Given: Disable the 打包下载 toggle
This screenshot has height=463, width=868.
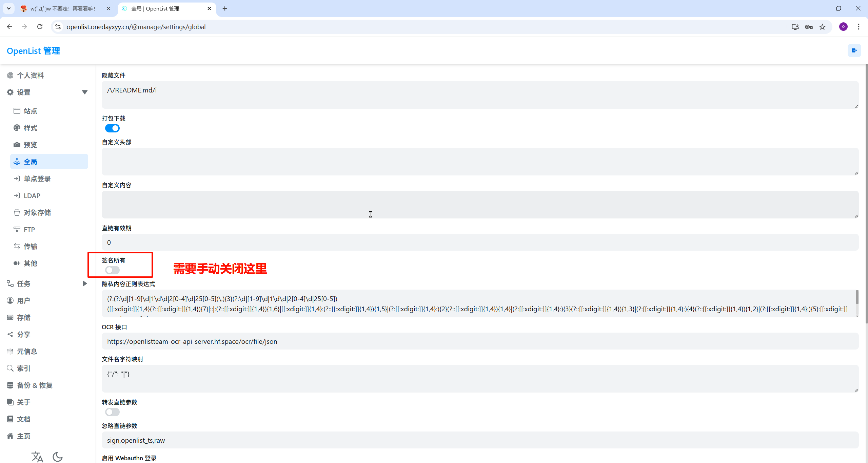Looking at the screenshot, I should 112,128.
